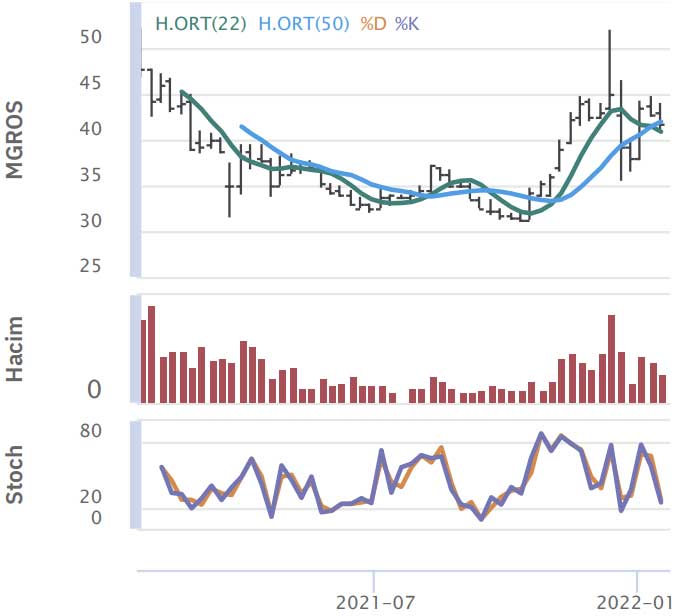Click the 45 price axis label

[x=91, y=83]
